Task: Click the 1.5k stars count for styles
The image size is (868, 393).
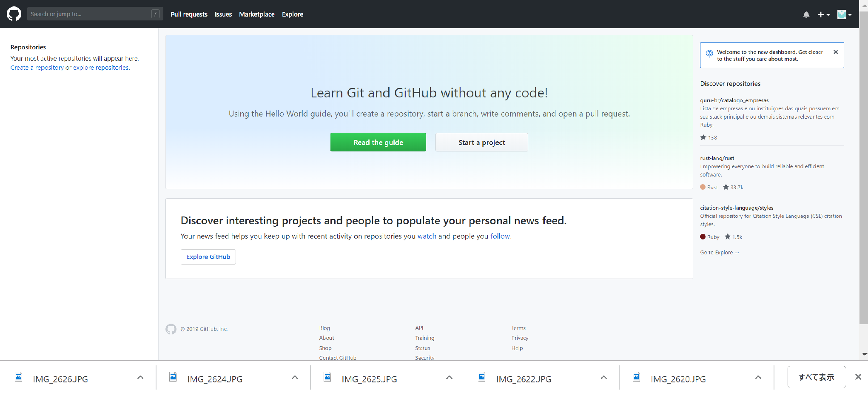Action: point(734,237)
